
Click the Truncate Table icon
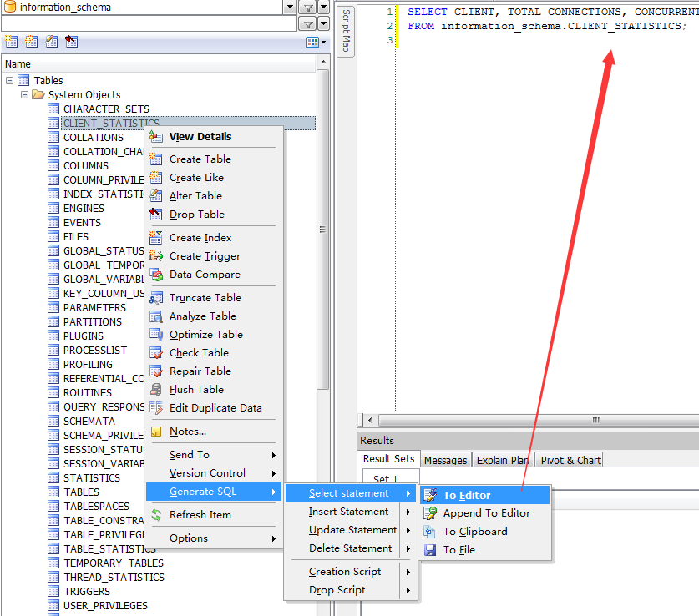pyautogui.click(x=156, y=297)
